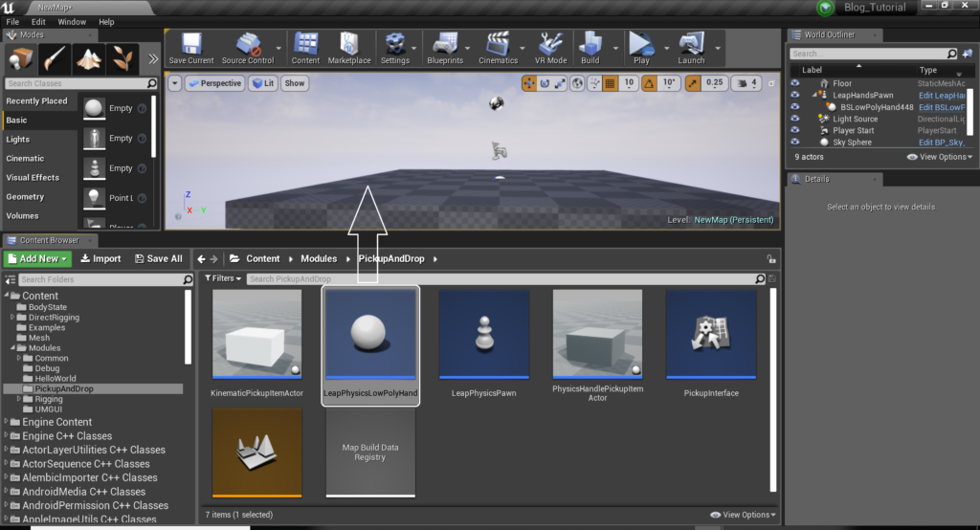Viewport: 980px width, 530px height.
Task: Toggle grid snapping in viewport toolbar
Action: pyautogui.click(x=609, y=83)
